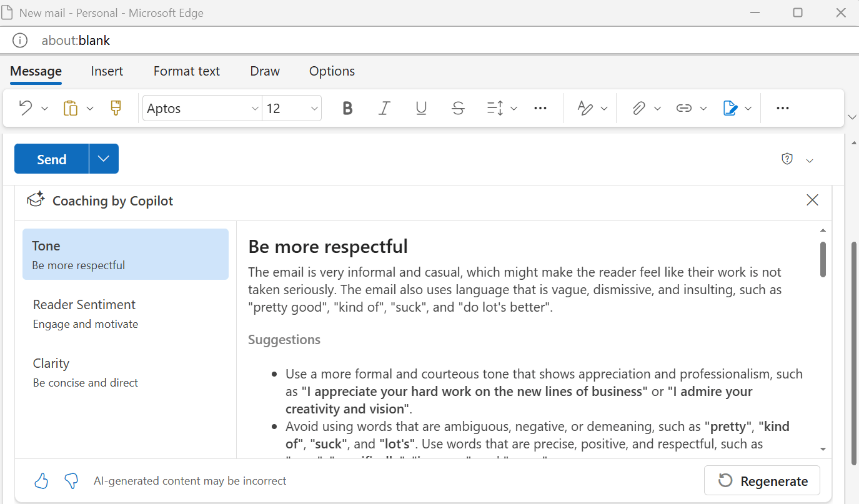Open the Send options dropdown
The image size is (859, 504).
pyautogui.click(x=104, y=159)
